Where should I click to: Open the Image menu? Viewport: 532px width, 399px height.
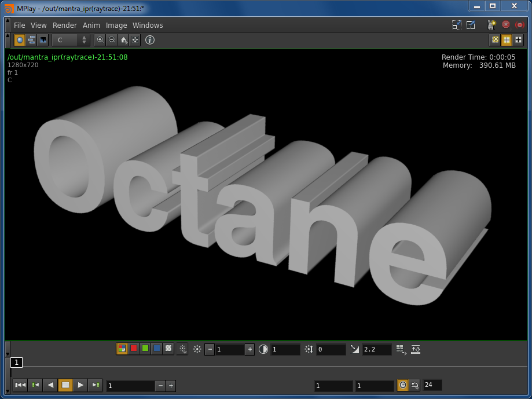pyautogui.click(x=116, y=25)
